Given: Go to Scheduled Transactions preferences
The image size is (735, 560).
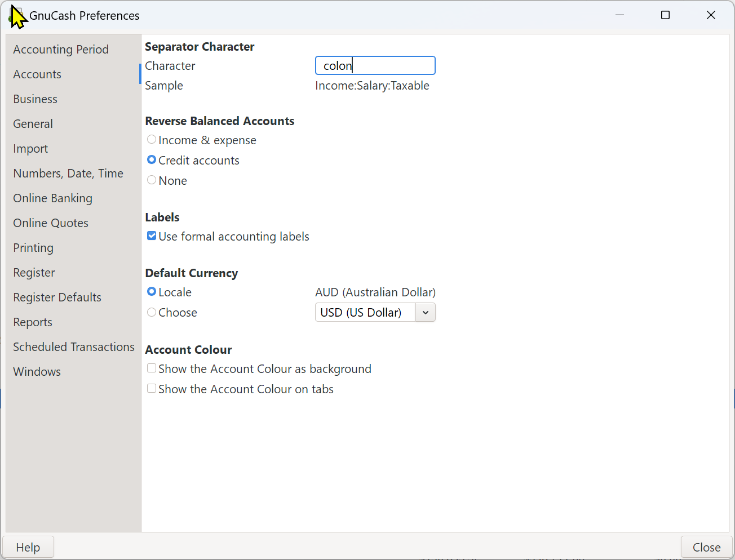Looking at the screenshot, I should pyautogui.click(x=74, y=347).
